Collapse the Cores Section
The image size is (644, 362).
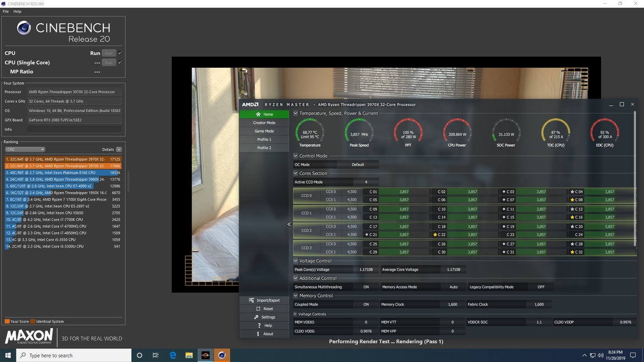click(295, 173)
